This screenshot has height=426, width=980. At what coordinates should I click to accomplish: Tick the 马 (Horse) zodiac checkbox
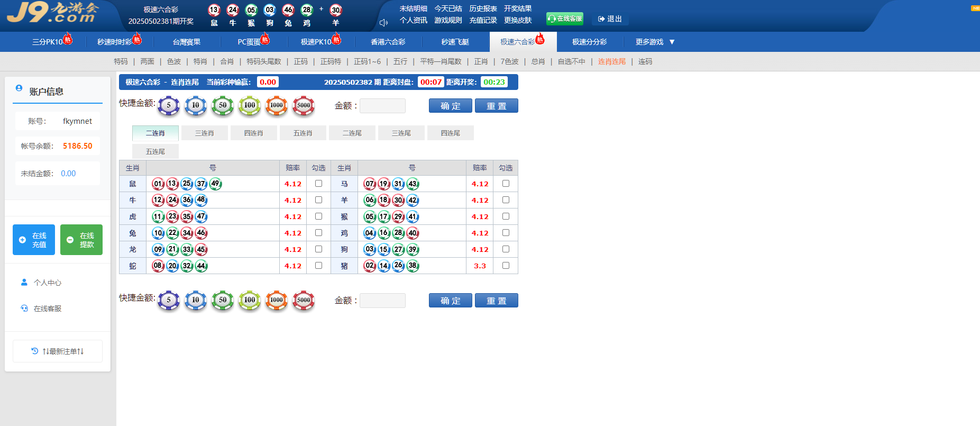pyautogui.click(x=506, y=184)
